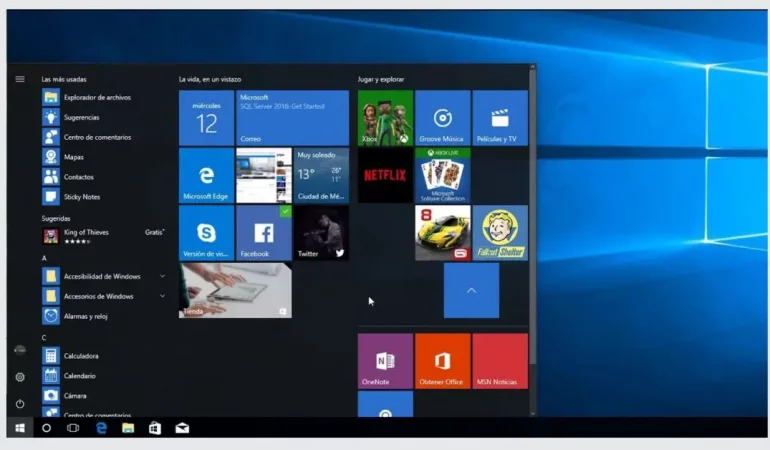Launch the Netflix tile
This screenshot has width=770, height=450.
click(385, 175)
